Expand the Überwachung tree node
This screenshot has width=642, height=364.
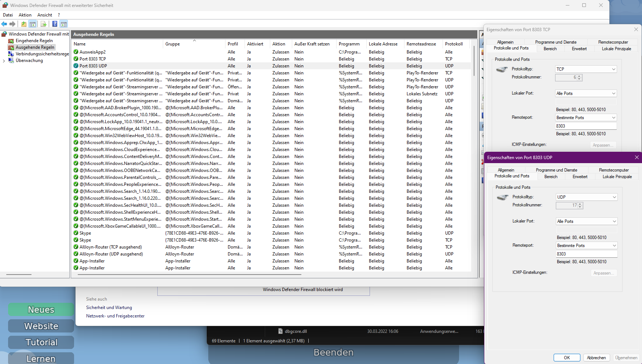click(4, 61)
